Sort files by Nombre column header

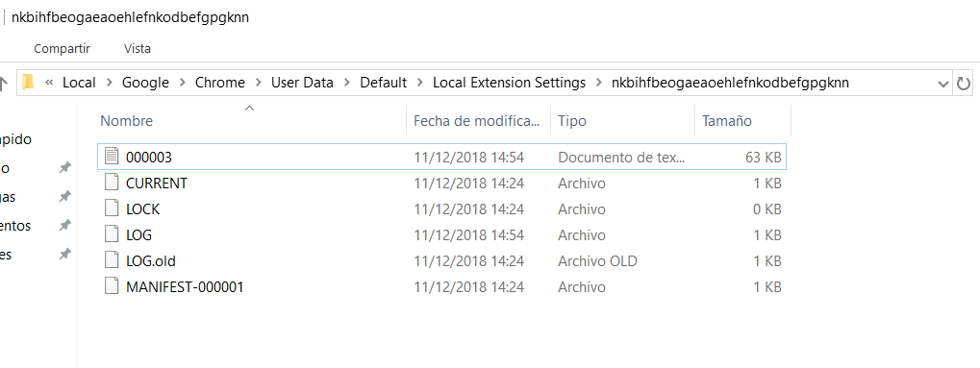click(251, 120)
